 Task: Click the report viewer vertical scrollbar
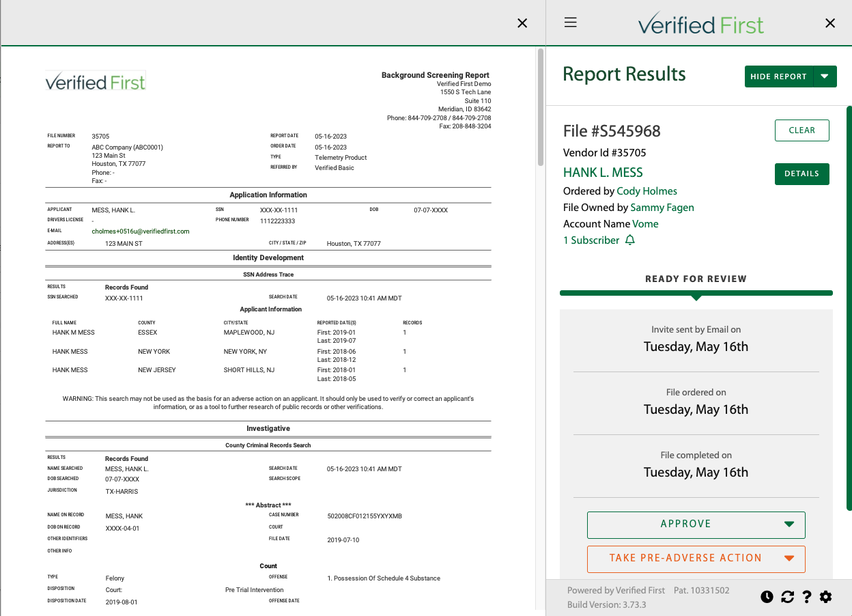pos(541,106)
